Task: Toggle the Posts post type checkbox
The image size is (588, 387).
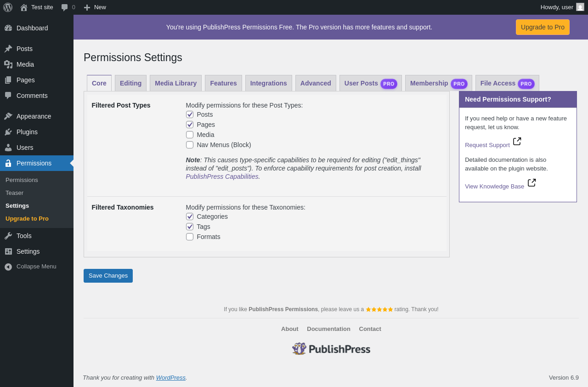Action: coord(190,114)
